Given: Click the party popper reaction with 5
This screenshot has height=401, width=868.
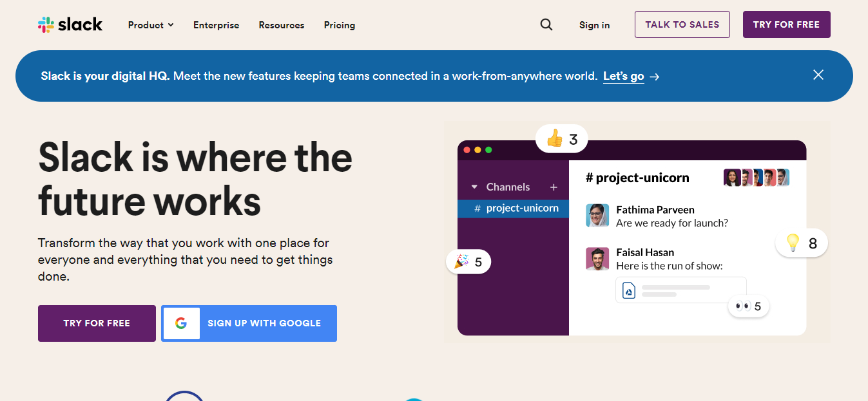Looking at the screenshot, I should pyautogui.click(x=468, y=262).
